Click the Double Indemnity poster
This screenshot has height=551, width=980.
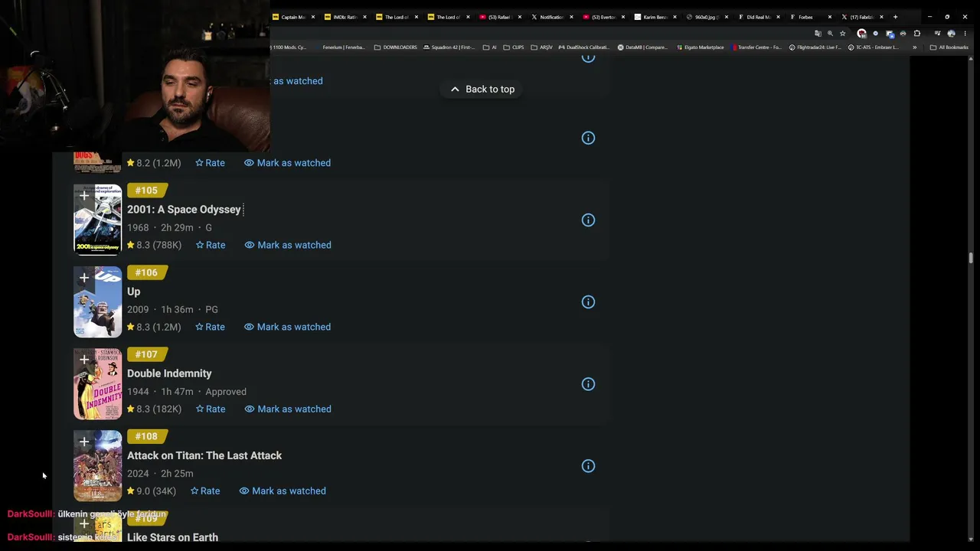(x=97, y=383)
